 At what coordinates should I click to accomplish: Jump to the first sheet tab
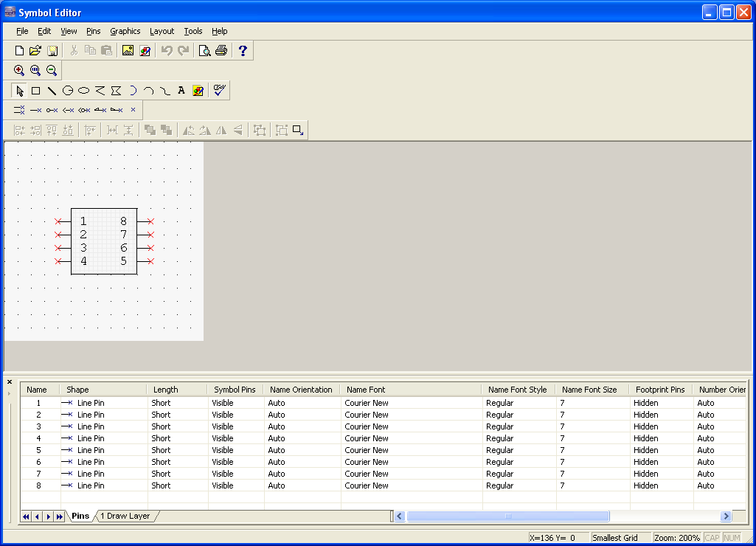coord(26,516)
